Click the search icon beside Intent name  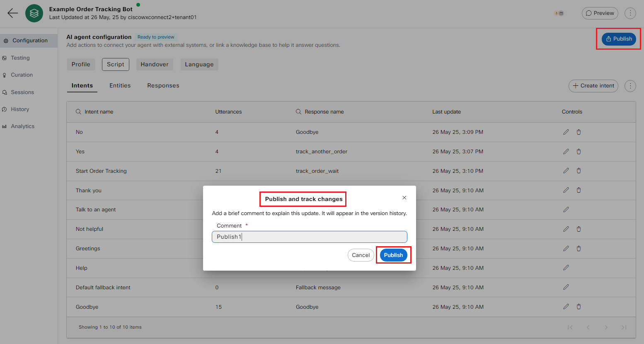click(78, 112)
